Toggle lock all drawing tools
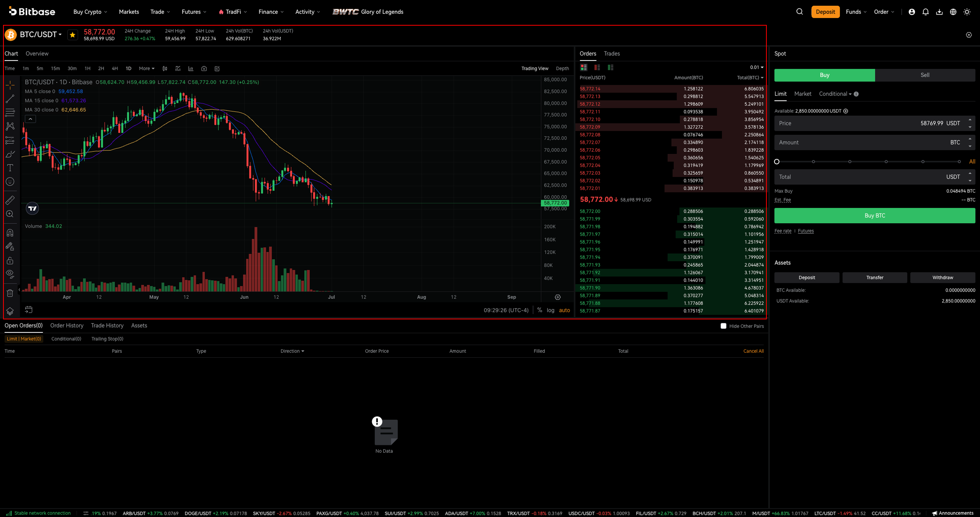980x517 pixels. [x=10, y=260]
